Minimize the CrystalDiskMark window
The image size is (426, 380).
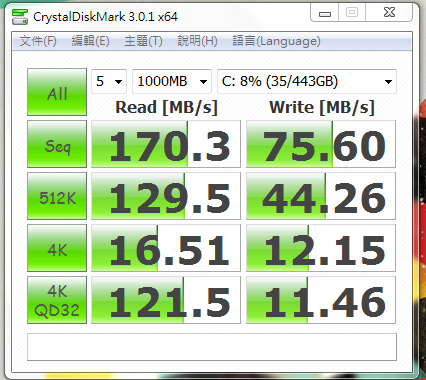point(325,13)
